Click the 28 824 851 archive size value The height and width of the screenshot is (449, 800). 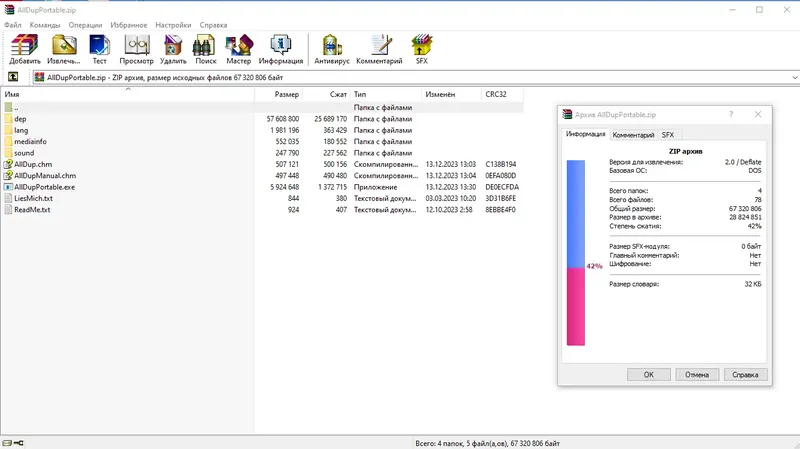[x=745, y=217]
